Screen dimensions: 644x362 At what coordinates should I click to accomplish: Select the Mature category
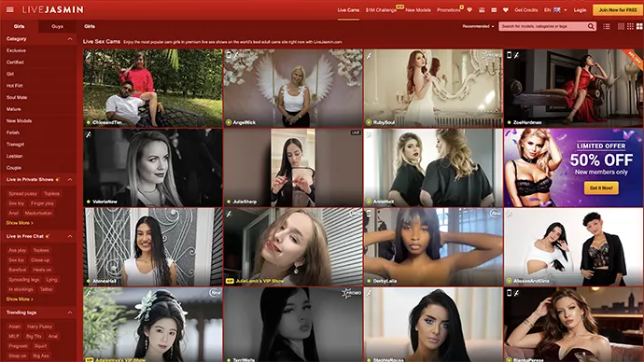tap(14, 109)
